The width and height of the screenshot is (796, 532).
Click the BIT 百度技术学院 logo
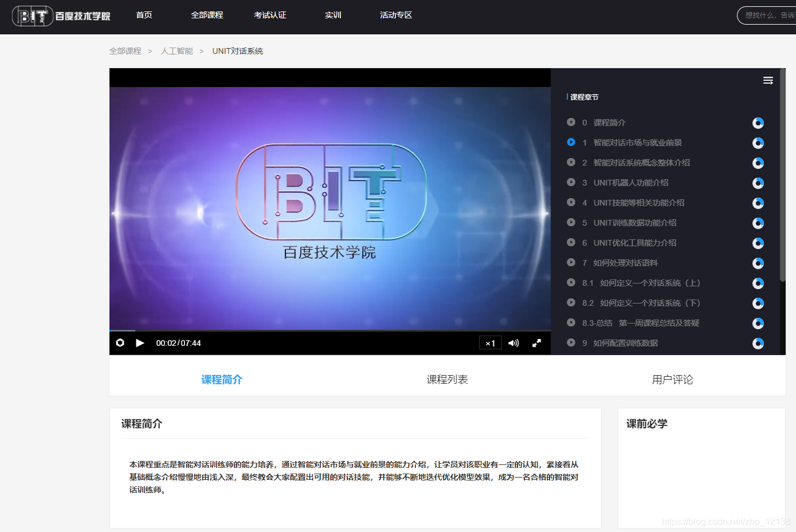pos(61,16)
